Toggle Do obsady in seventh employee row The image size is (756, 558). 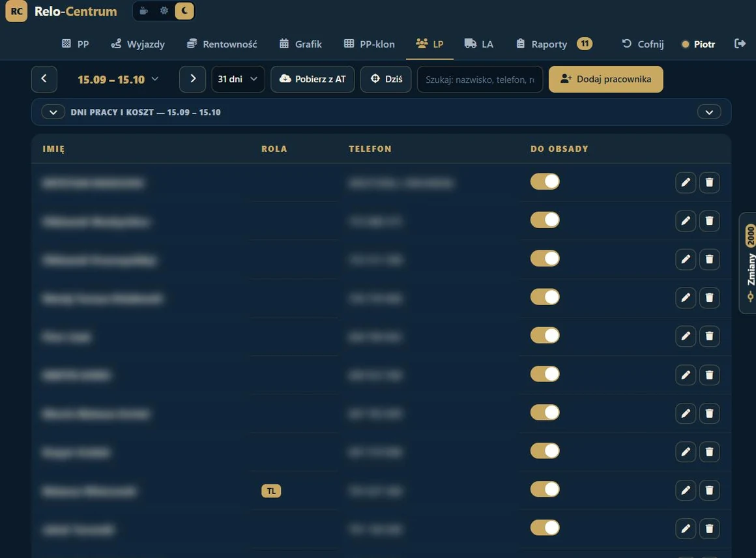click(x=545, y=413)
